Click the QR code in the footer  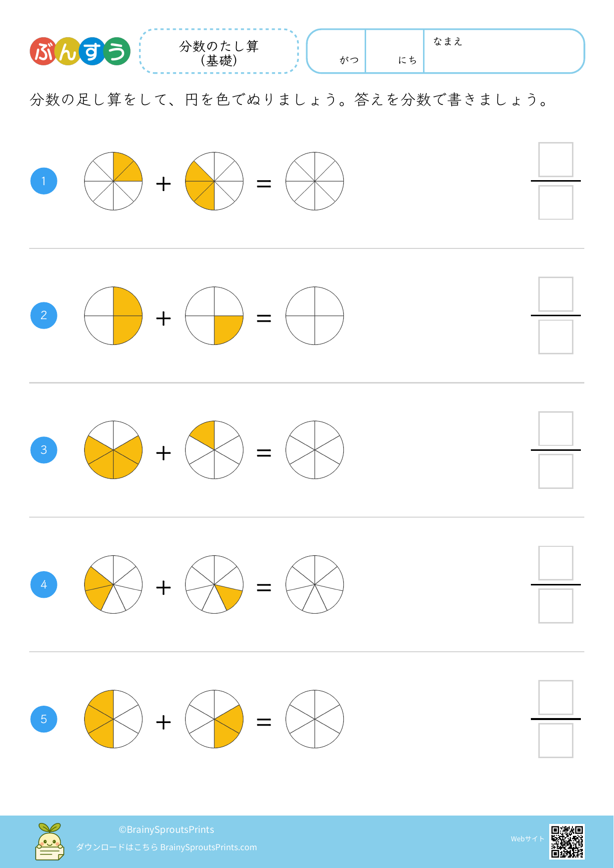(567, 841)
